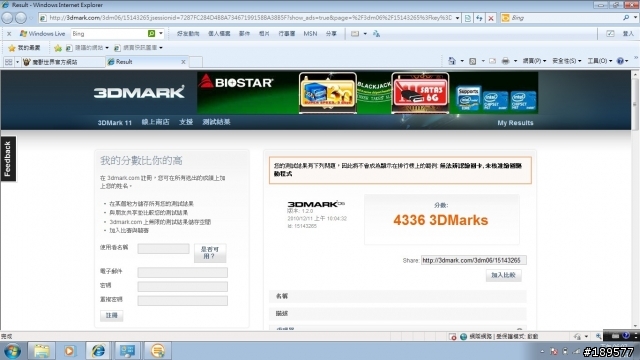Screen dimensions: 640x360
Task: Go back with the browser Back button
Action: click(x=7, y=18)
